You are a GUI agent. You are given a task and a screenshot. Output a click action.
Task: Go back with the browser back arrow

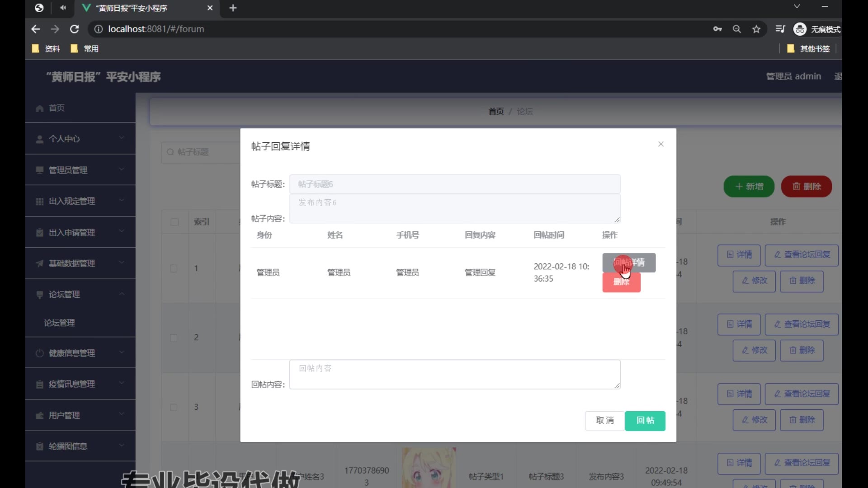pos(36,29)
